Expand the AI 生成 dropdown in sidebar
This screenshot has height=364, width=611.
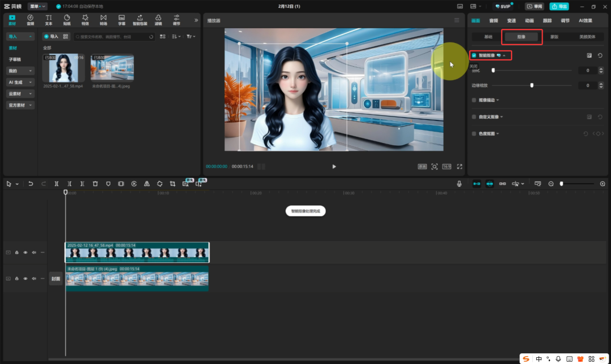coord(20,83)
